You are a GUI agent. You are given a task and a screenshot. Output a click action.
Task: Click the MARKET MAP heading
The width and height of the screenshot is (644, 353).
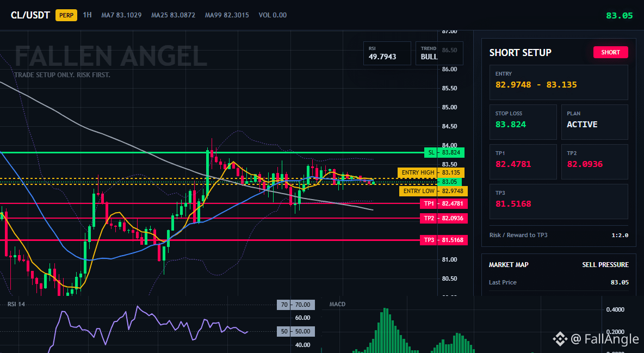click(x=509, y=265)
